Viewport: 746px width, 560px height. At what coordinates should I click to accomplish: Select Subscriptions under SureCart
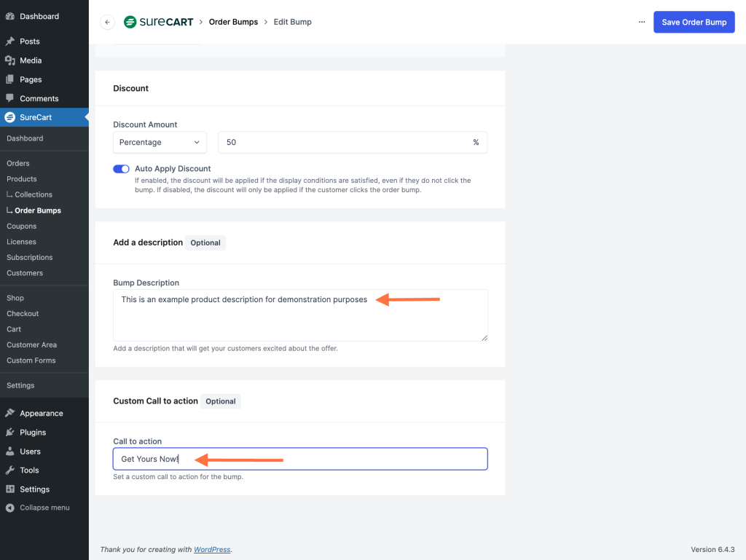[x=29, y=257]
